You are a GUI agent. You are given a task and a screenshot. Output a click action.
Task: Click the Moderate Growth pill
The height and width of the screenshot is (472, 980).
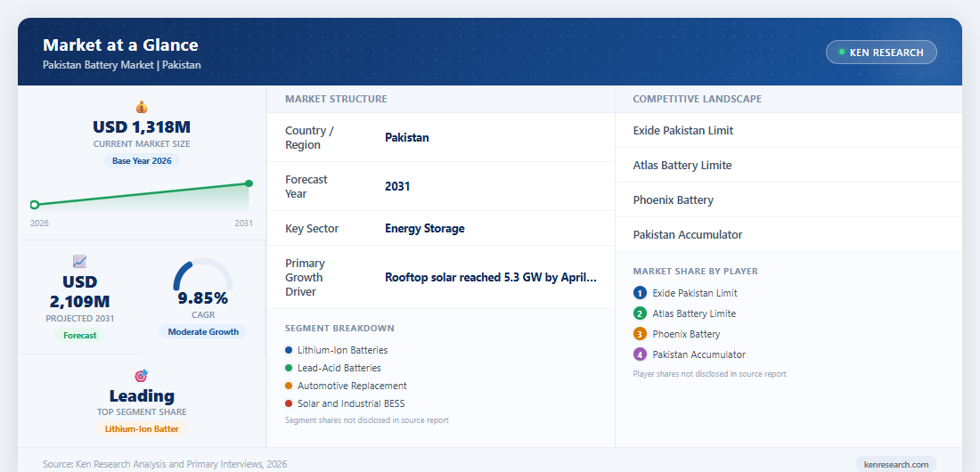[203, 331]
